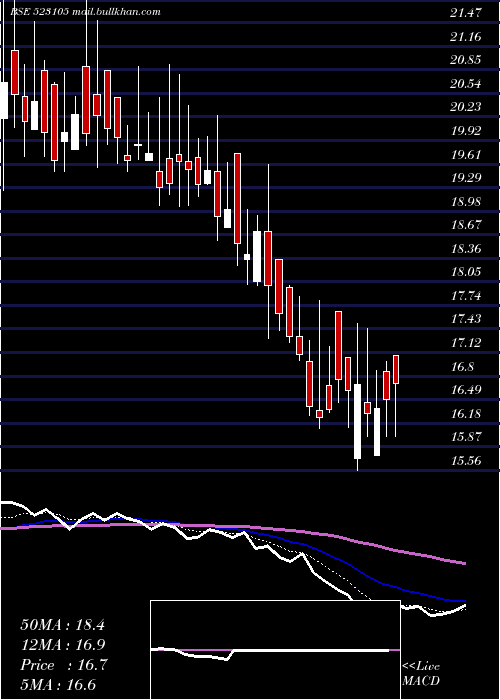
Task: Click the 15.56 price axis label
Action: pyautogui.click(x=466, y=461)
